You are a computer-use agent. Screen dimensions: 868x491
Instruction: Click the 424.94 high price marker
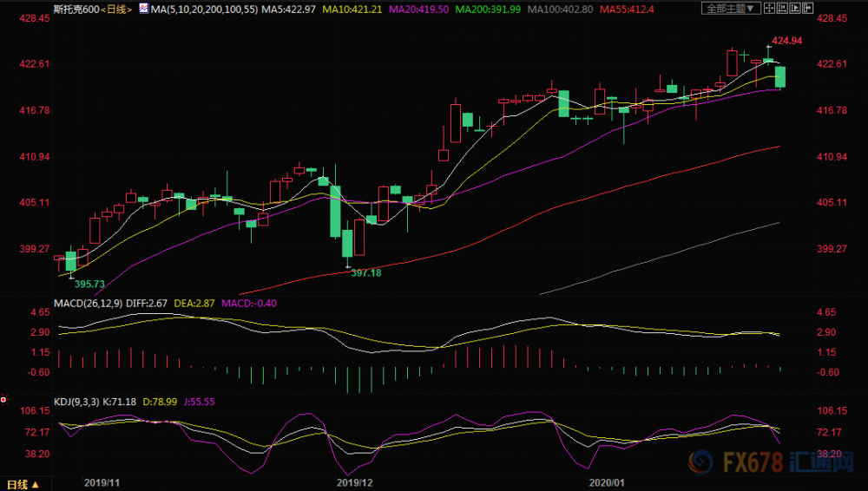(785, 40)
